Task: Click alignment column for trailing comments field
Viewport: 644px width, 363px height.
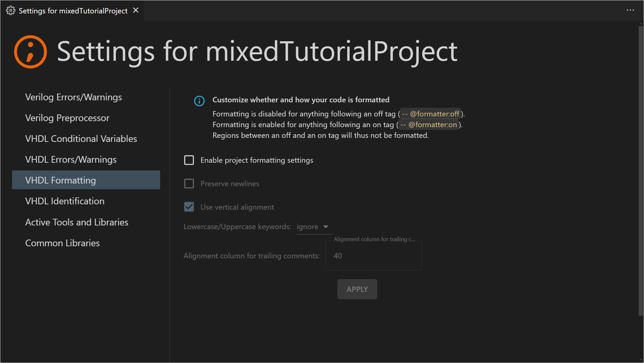Action: click(373, 256)
